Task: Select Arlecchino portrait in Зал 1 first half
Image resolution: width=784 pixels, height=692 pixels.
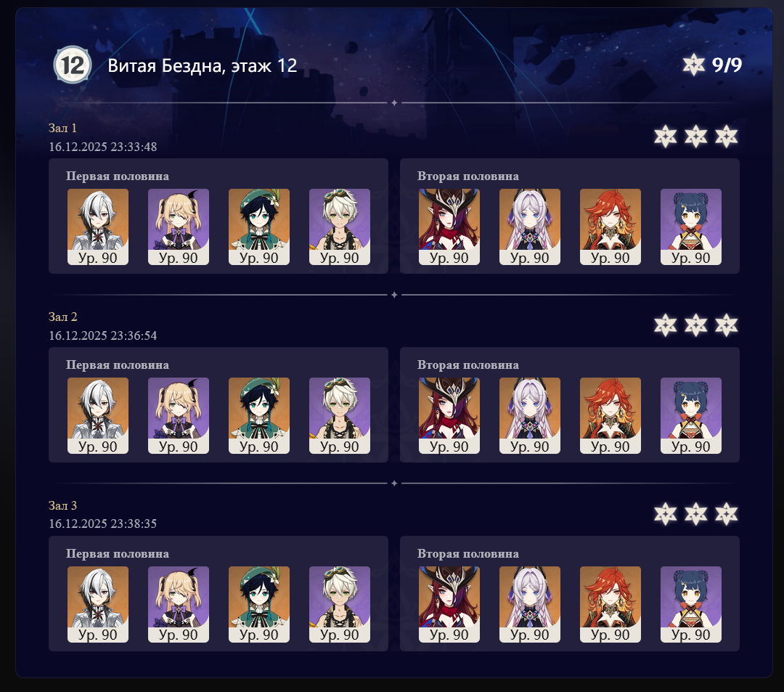Action: 98,227
